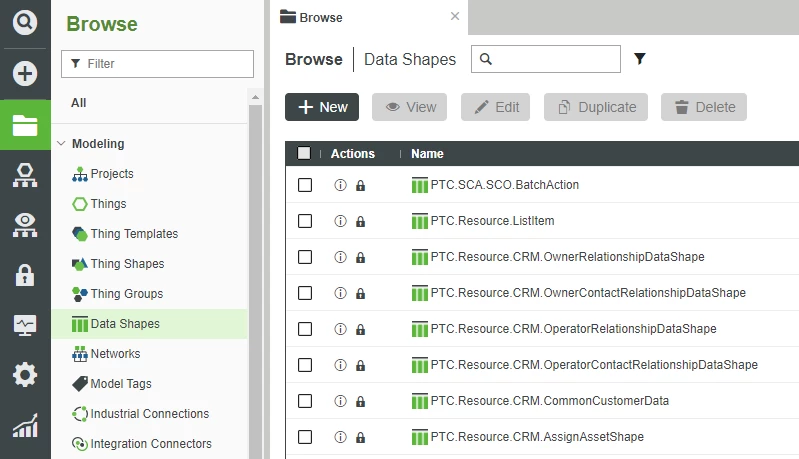Click data shape icon of PTC.Resource.CRM.CommonCustomerData
The image size is (799, 459).
[x=419, y=401]
